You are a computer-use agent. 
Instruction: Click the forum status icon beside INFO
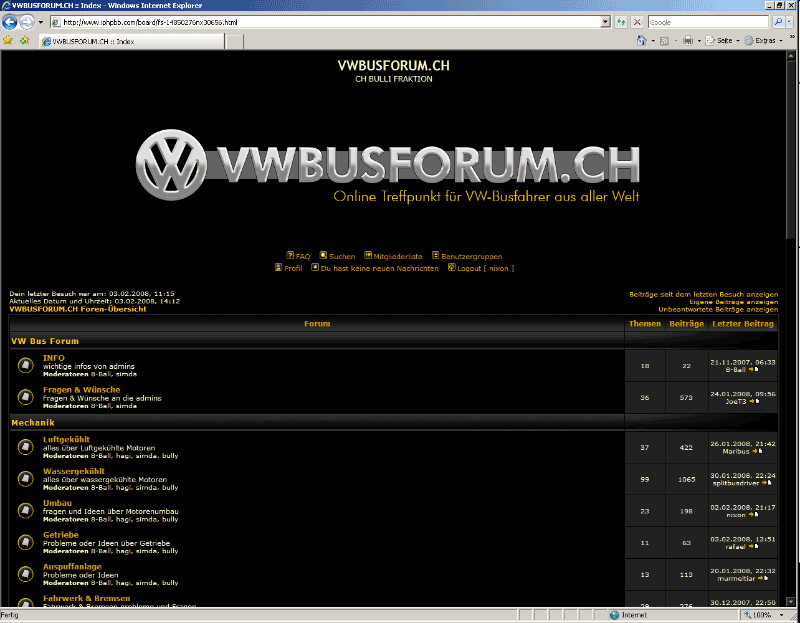26,365
